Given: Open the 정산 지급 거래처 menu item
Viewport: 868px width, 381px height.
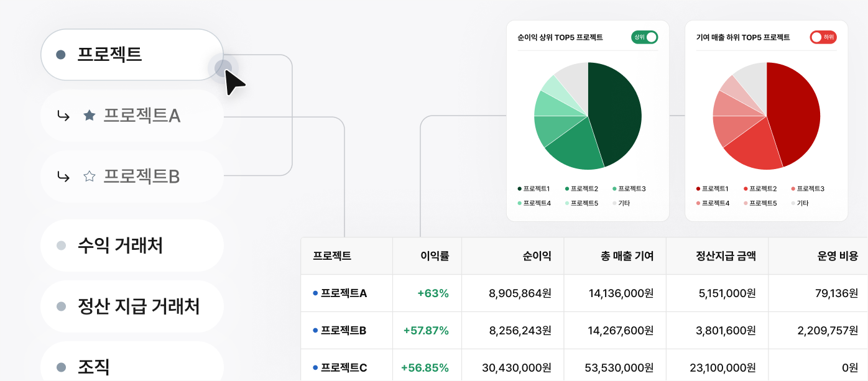Looking at the screenshot, I should 132,306.
